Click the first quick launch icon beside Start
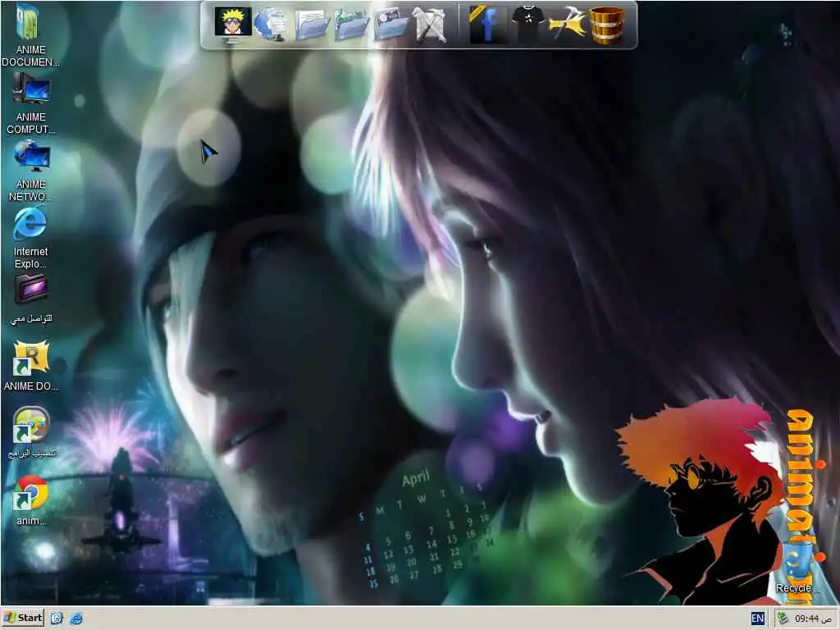840x630 pixels. [x=57, y=619]
